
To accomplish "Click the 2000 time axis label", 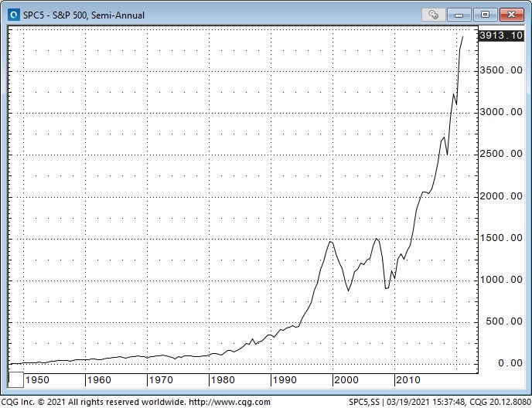I will tap(346, 380).
